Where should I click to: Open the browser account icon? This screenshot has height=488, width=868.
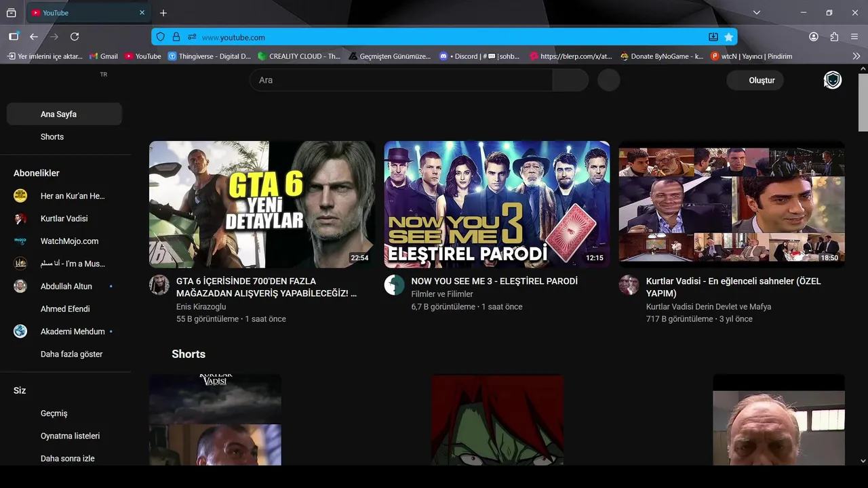pyautogui.click(x=814, y=37)
